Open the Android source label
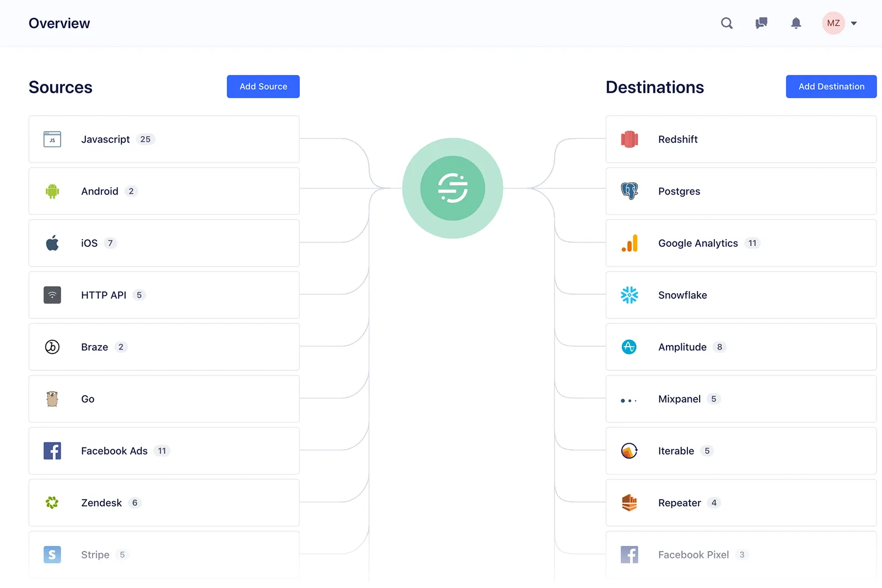The height and width of the screenshot is (588, 882). tap(100, 191)
